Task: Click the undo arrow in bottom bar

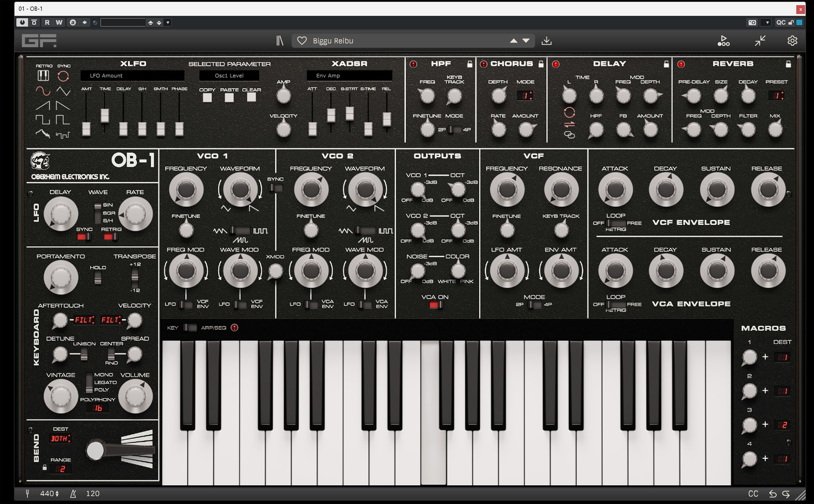Action: pyautogui.click(x=772, y=494)
